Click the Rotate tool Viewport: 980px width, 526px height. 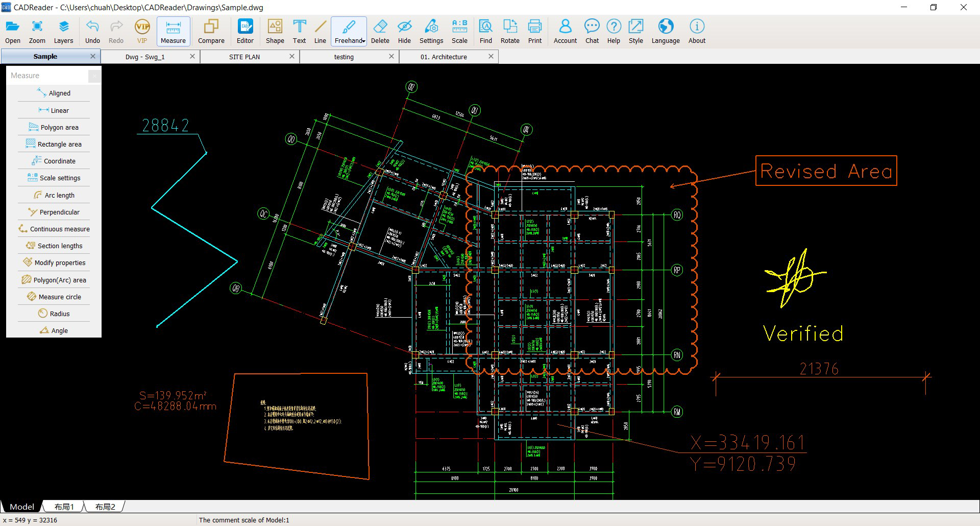click(509, 31)
